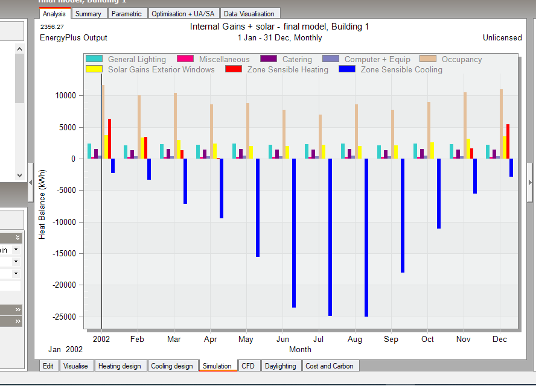The image size is (536, 392).
Task: Switch to the Daylighting tab
Action: tap(280, 366)
